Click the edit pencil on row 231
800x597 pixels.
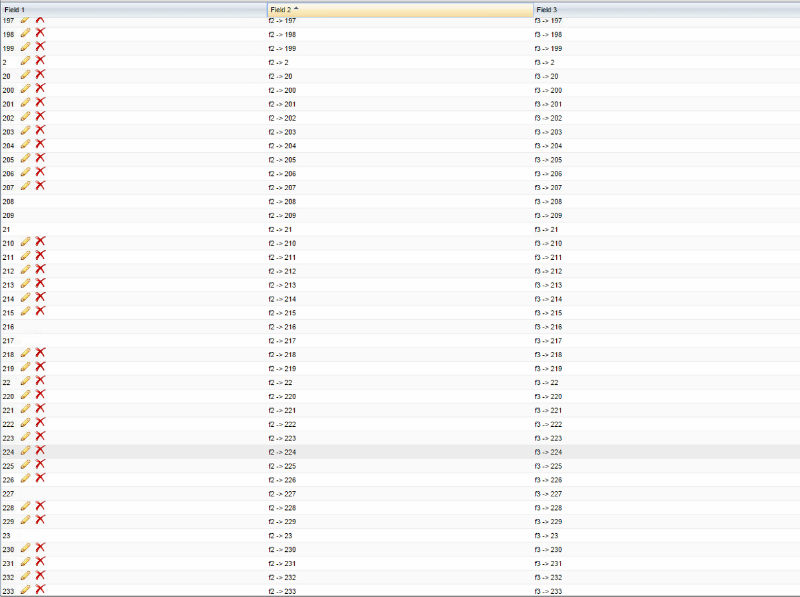[25, 563]
